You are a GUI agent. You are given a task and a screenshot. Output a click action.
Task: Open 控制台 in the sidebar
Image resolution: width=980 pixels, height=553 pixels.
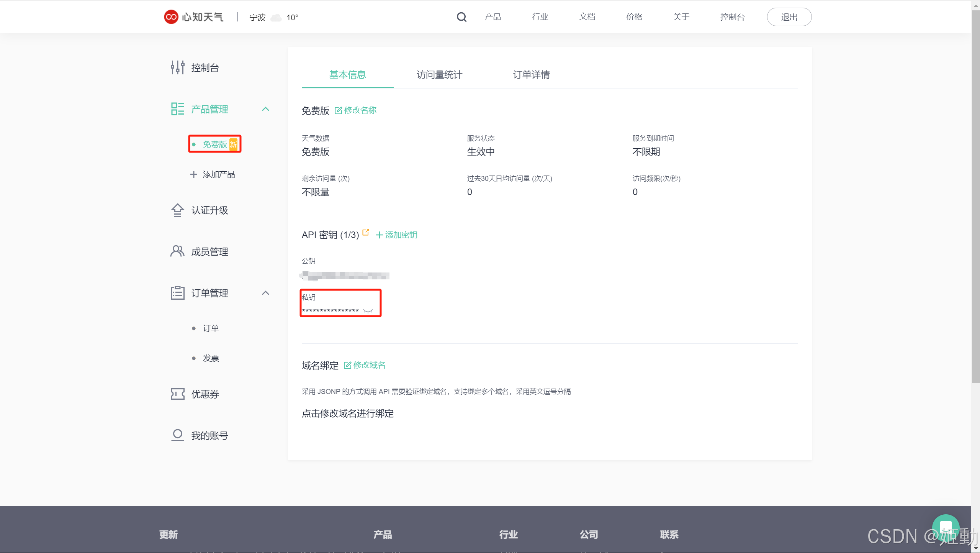pos(205,68)
